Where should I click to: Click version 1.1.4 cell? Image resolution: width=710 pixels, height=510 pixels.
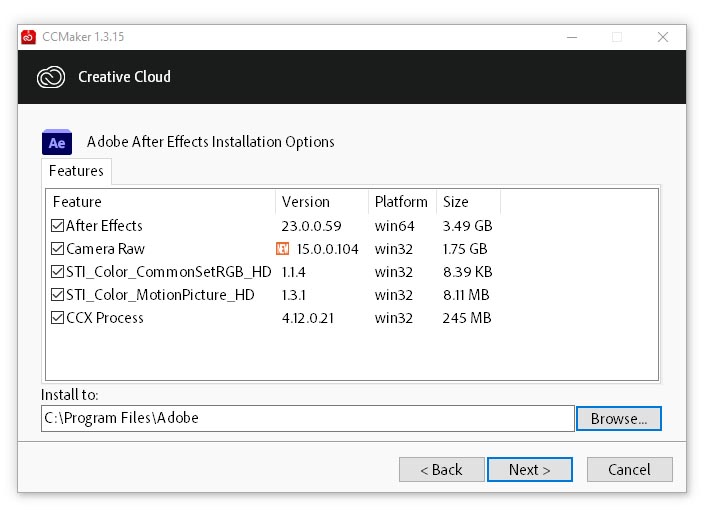pos(293,272)
